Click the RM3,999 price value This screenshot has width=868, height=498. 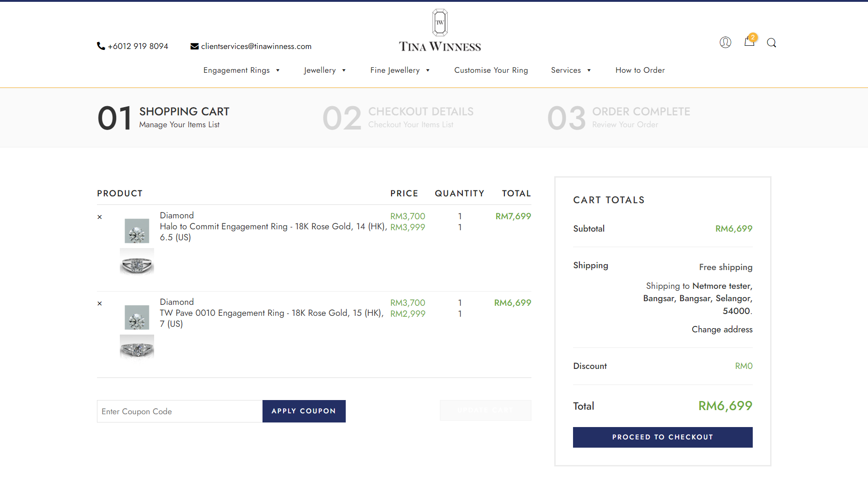click(x=407, y=227)
